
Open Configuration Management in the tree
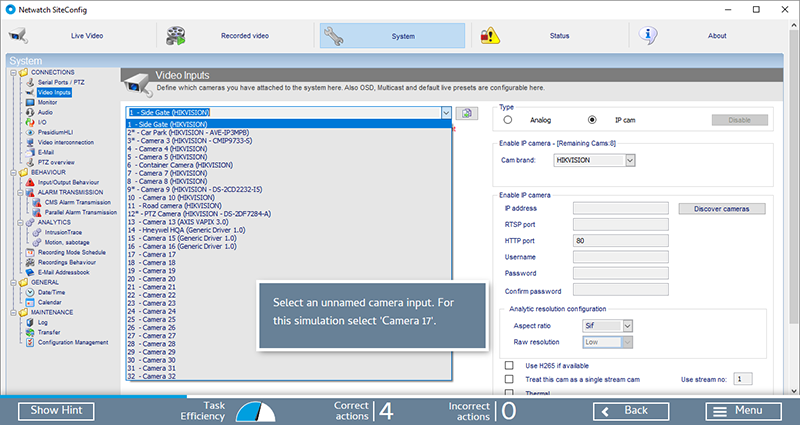72,342
